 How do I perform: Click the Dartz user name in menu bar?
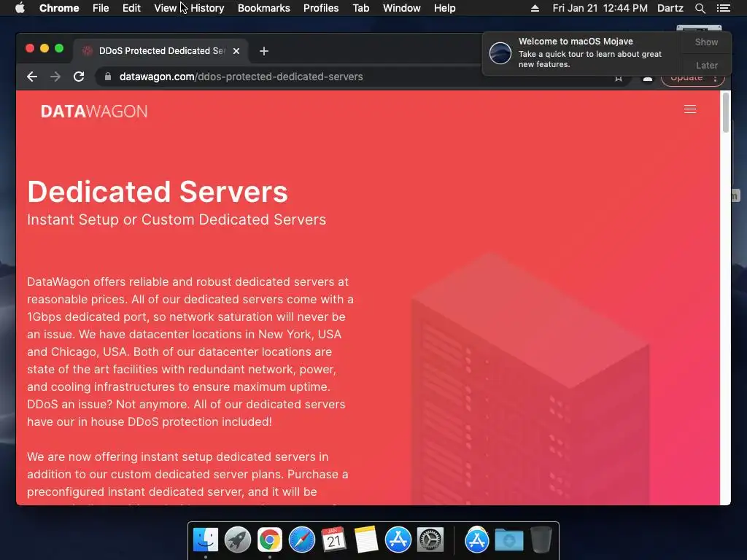tap(670, 8)
